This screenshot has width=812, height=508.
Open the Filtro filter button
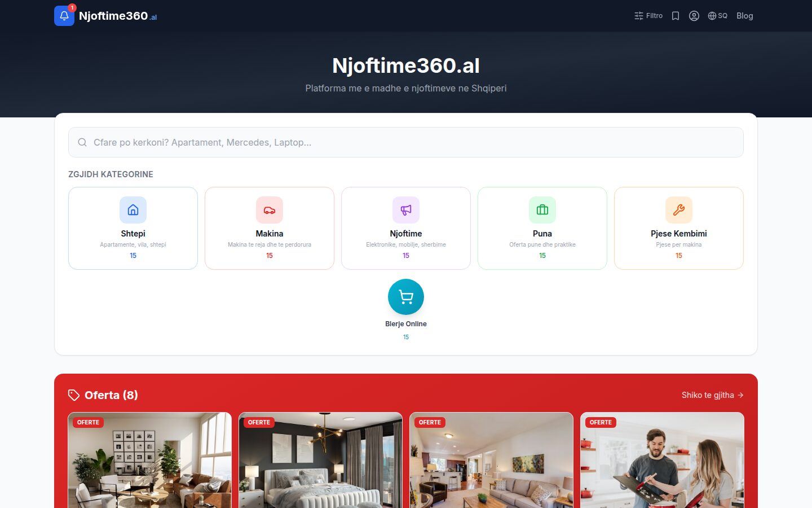(x=648, y=16)
